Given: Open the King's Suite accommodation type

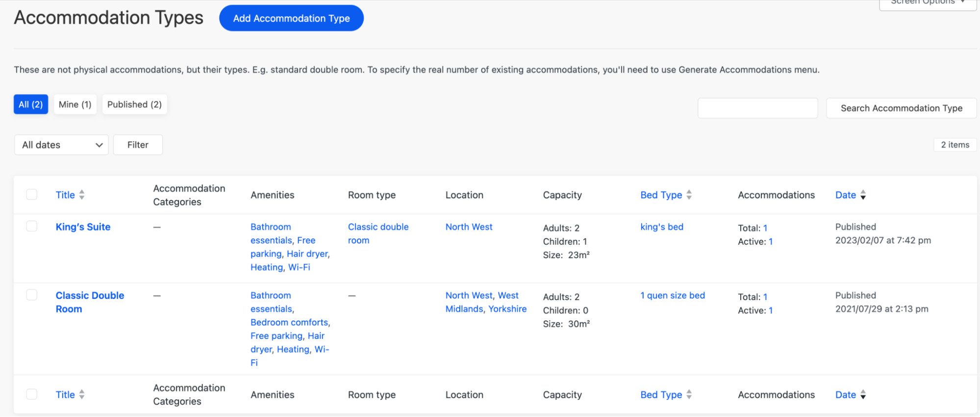Looking at the screenshot, I should click(83, 227).
